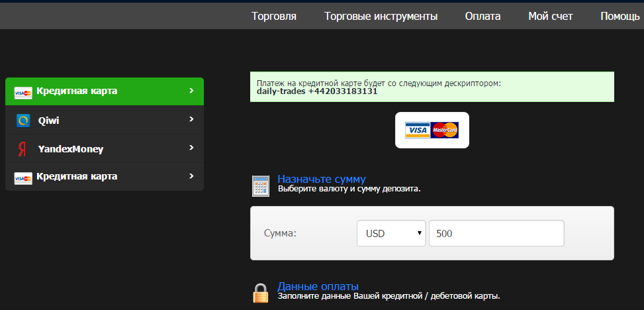
Task: Click the red Yandex Я icon
Action: [x=23, y=150]
